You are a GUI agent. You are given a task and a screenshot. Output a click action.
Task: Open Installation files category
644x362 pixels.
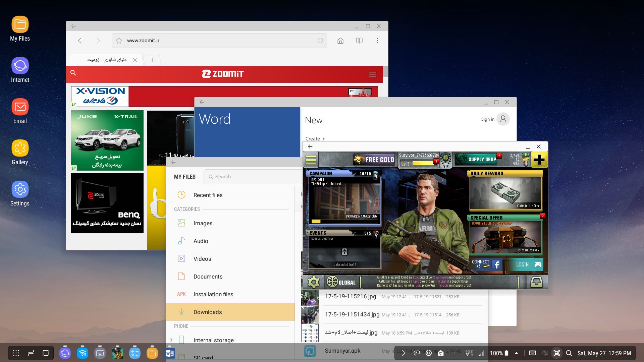pyautogui.click(x=230, y=294)
